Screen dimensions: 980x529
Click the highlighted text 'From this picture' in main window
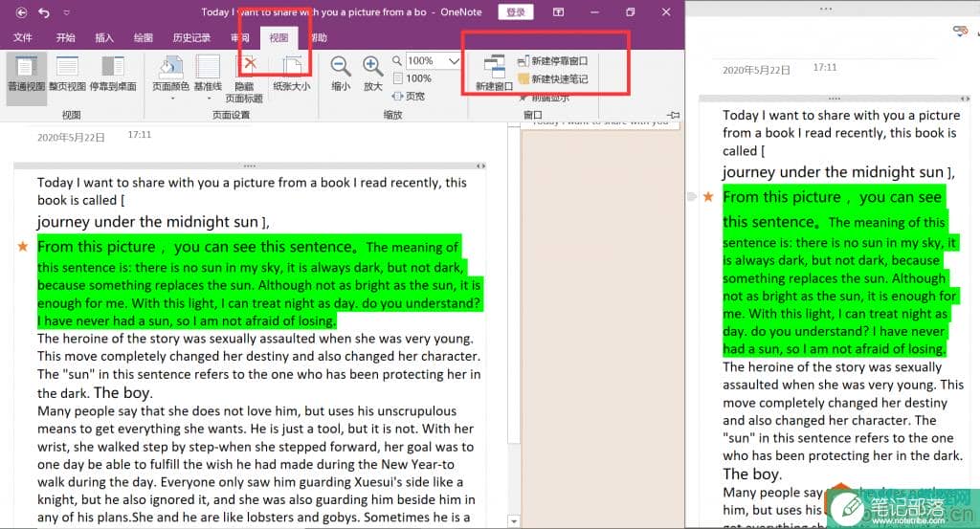(x=97, y=247)
